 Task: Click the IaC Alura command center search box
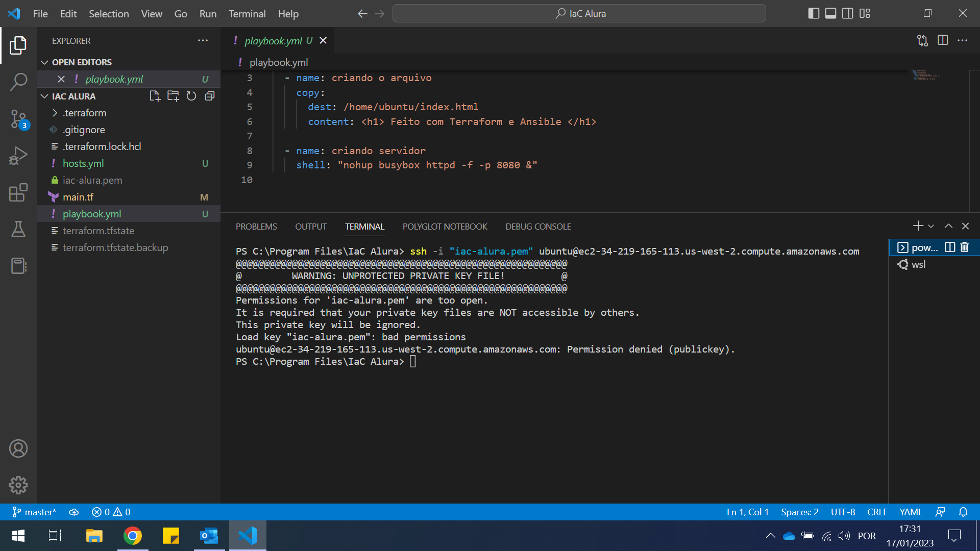point(579,14)
